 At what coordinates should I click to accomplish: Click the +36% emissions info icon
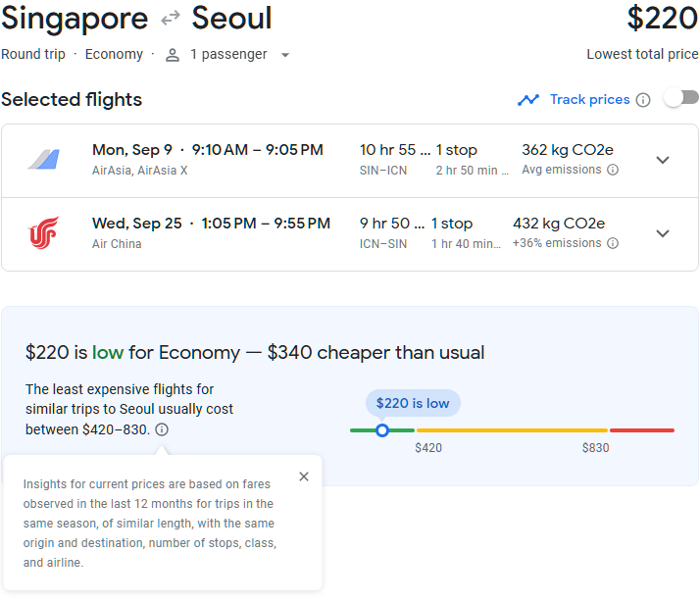click(613, 243)
